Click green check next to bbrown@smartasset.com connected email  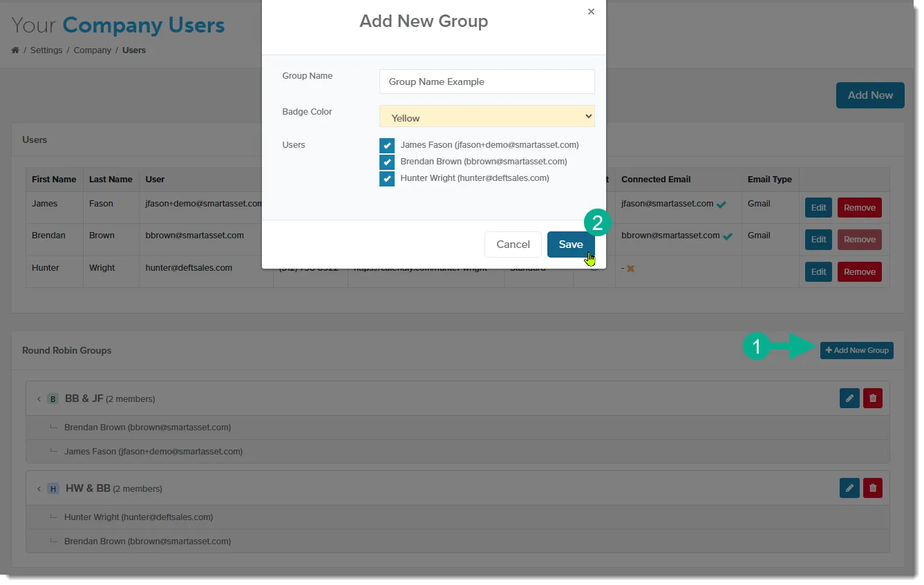(728, 236)
